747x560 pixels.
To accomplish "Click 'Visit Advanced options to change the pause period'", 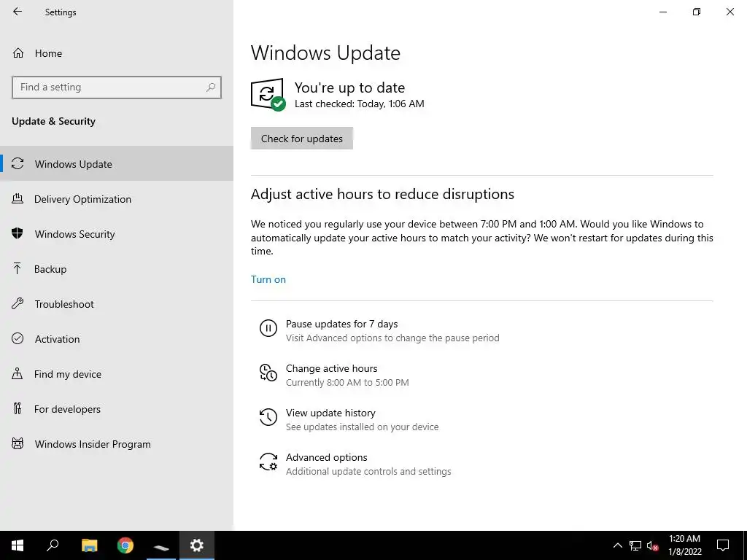I will [x=392, y=338].
